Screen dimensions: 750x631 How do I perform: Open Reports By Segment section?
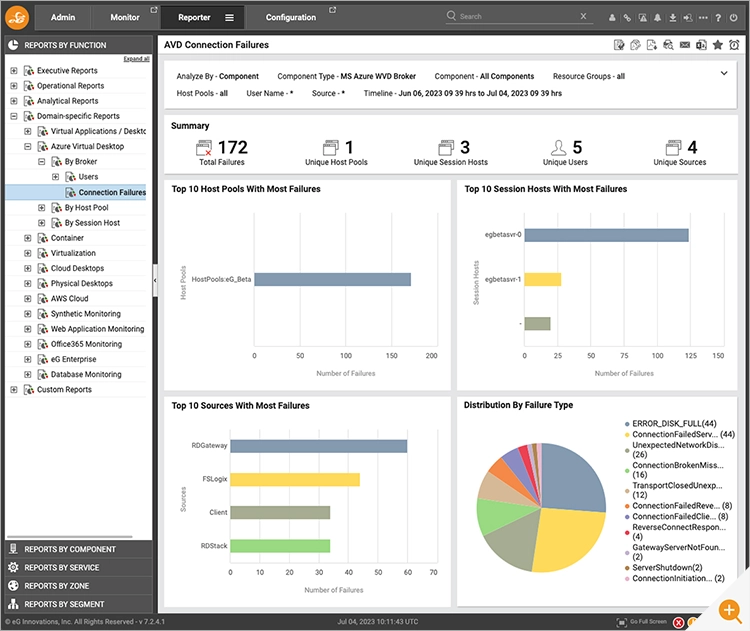click(79, 604)
